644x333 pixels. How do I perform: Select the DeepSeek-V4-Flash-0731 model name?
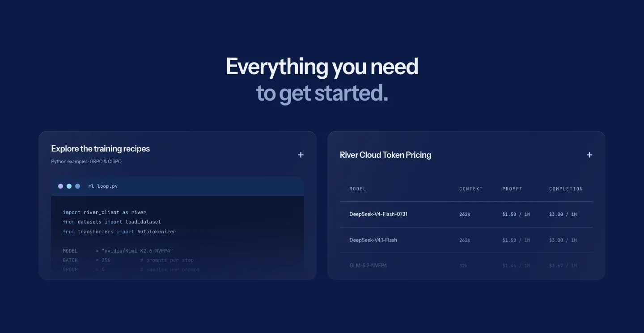tap(378, 214)
